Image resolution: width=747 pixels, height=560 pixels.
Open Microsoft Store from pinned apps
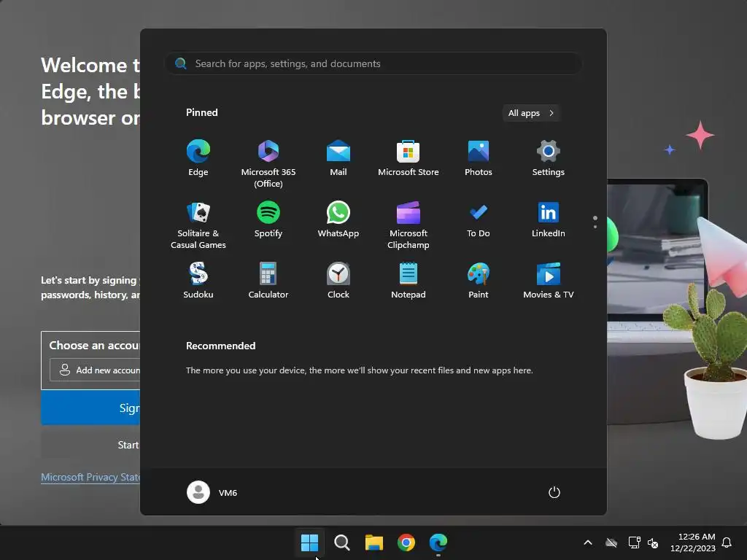tap(409, 158)
